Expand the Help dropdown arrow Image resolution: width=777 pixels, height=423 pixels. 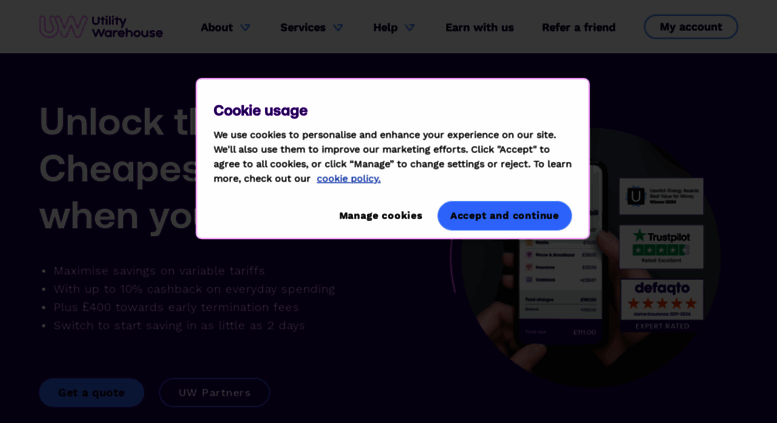click(x=410, y=28)
